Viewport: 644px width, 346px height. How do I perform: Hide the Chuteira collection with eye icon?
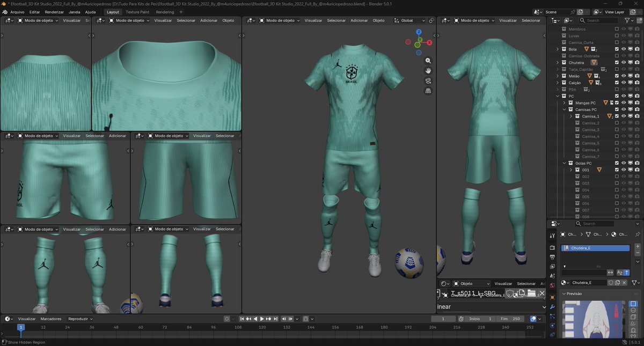[624, 62]
